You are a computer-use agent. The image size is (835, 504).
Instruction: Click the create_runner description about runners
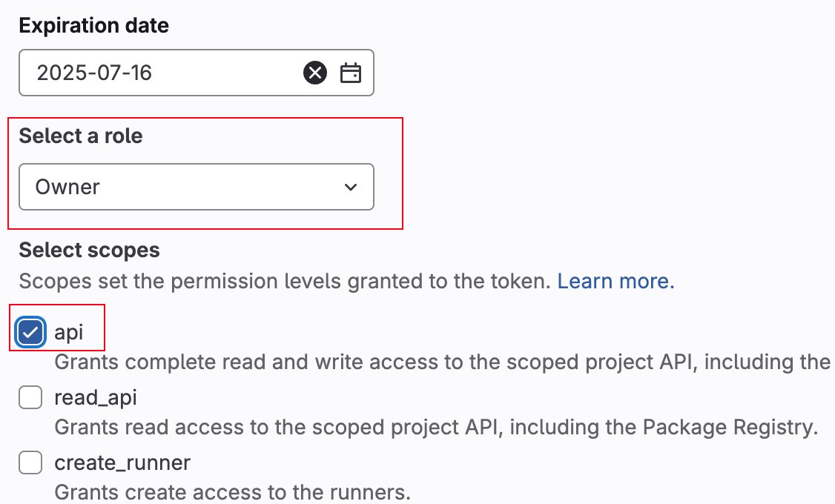(233, 492)
